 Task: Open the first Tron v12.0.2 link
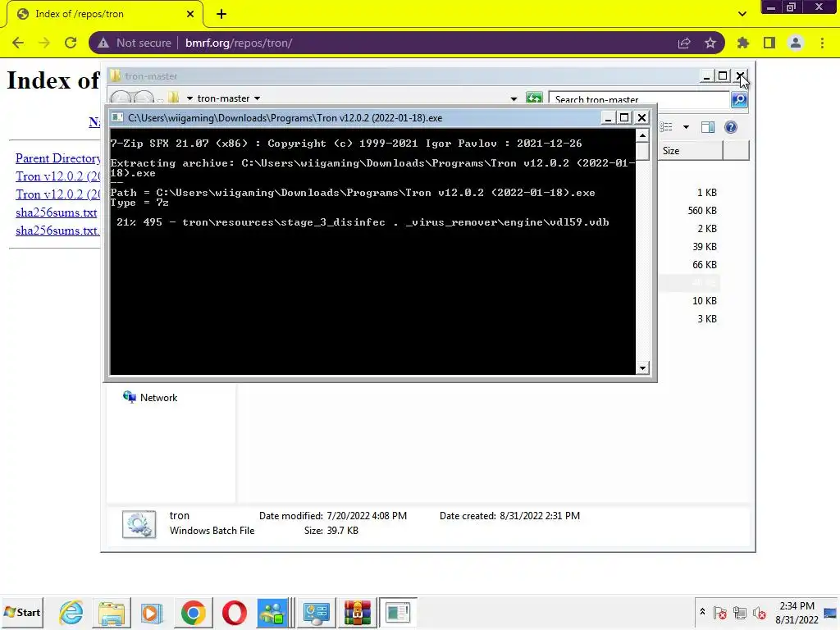(58, 176)
